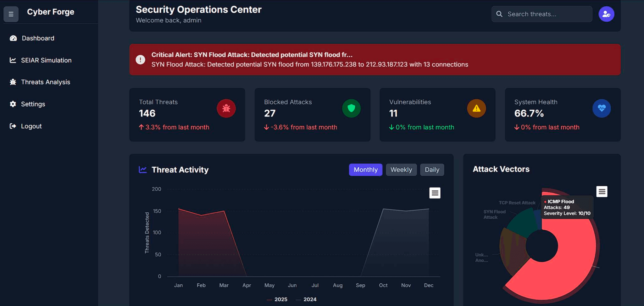The width and height of the screenshot is (644, 306).
Task: Click the Blocked Attacks value 27
Action: pyautogui.click(x=270, y=113)
